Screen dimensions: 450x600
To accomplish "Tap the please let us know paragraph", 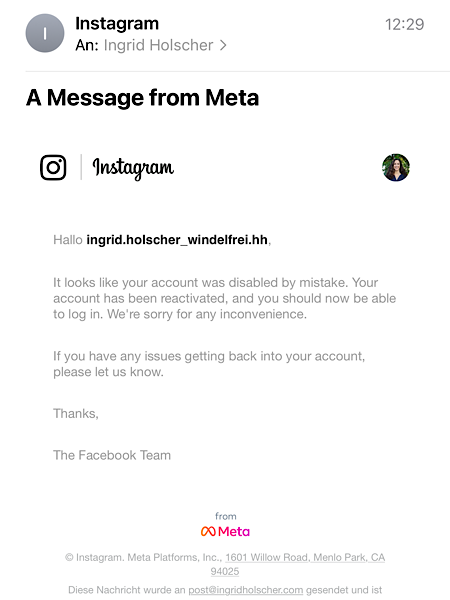I will tap(209, 364).
